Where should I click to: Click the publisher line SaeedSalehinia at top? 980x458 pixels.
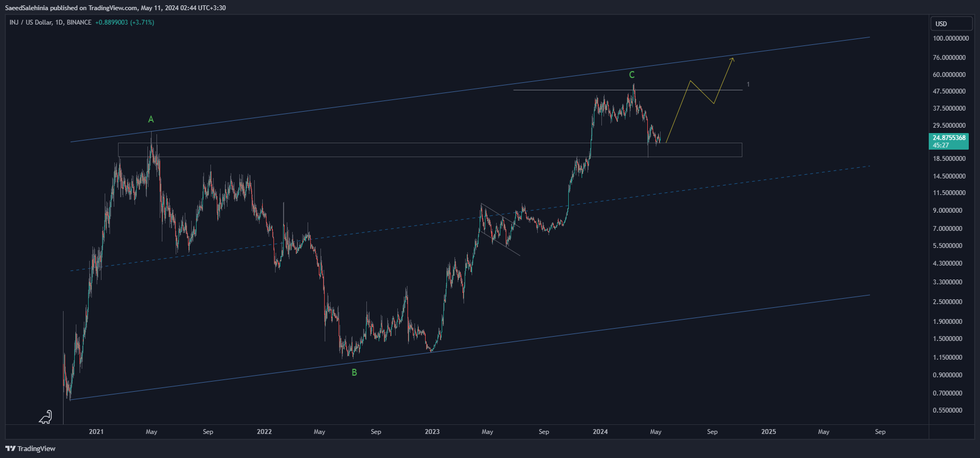point(115,8)
